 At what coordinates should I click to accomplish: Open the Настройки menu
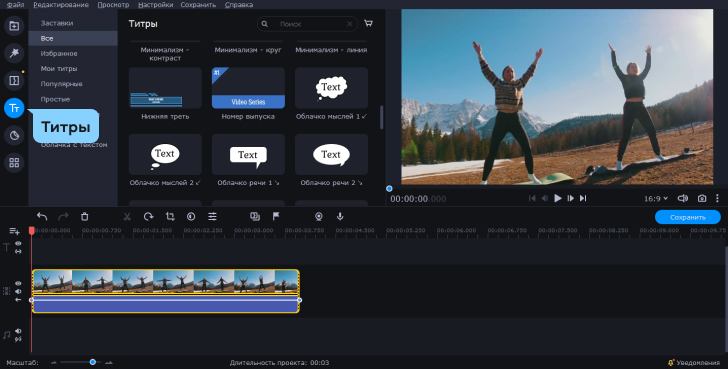[x=156, y=5]
